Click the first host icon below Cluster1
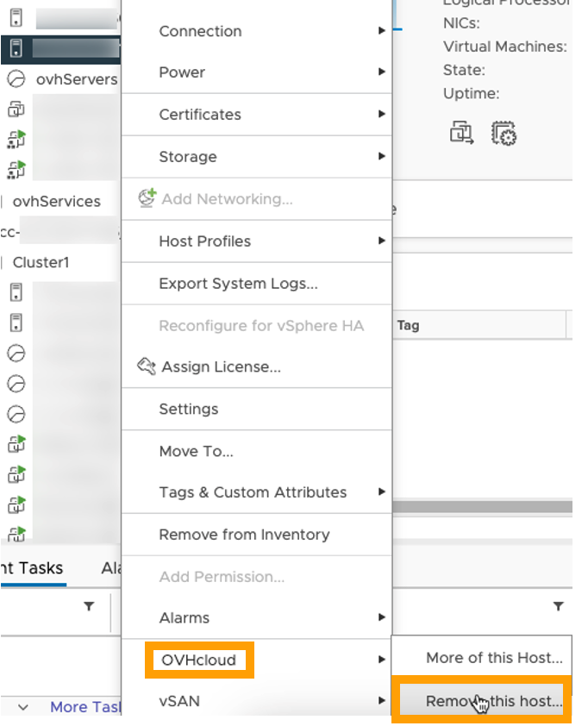588x726 pixels. coord(16,291)
